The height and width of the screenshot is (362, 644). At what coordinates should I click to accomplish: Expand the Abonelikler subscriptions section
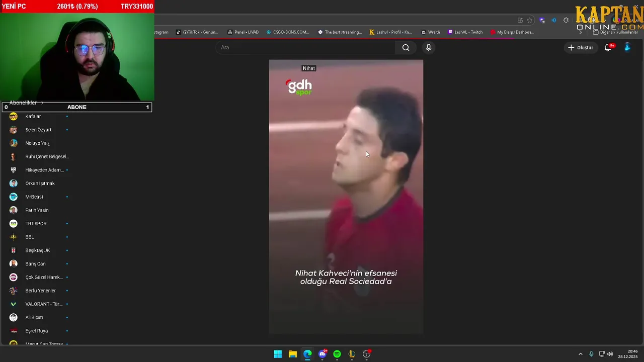27,103
